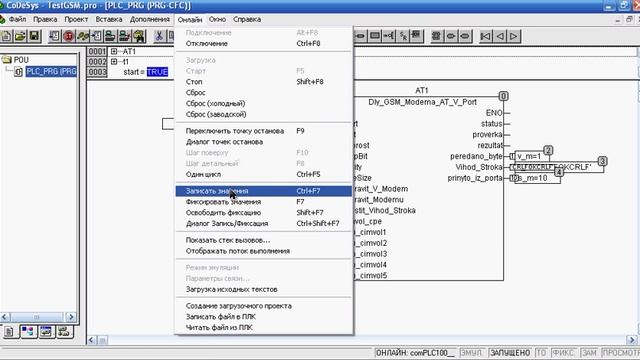Image resolution: width=640 pixels, height=360 pixels.
Task: Click the Logout toolbar icon
Action: [124, 36]
